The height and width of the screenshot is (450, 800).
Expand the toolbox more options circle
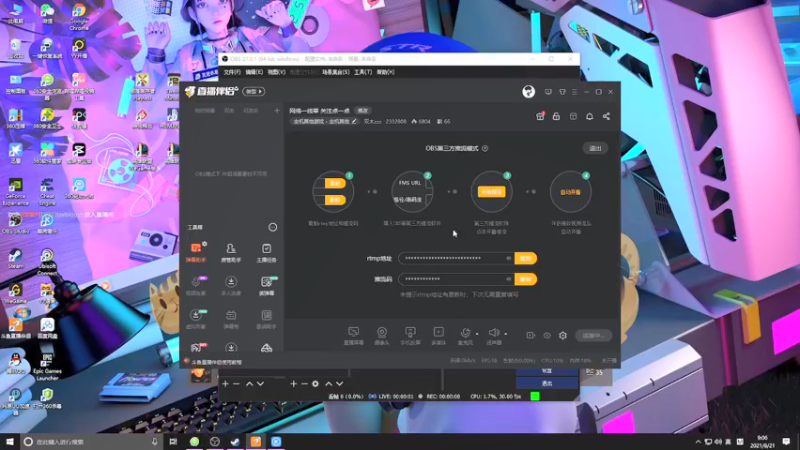click(273, 227)
